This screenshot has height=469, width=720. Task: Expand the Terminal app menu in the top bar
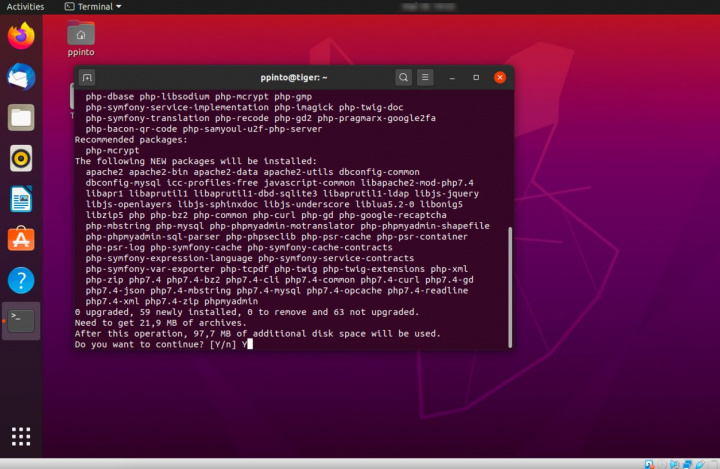[100, 6]
